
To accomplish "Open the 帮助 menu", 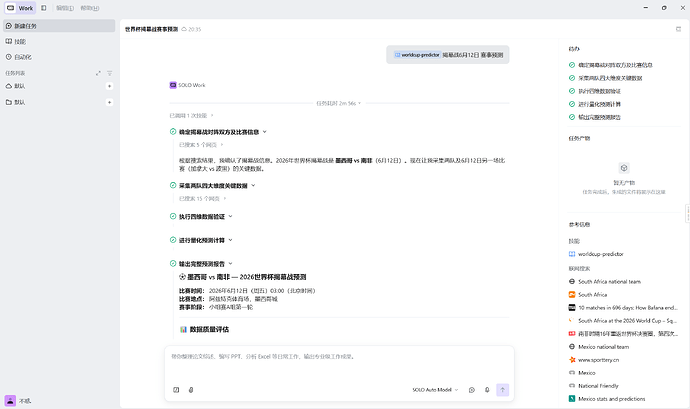I will click(90, 8).
